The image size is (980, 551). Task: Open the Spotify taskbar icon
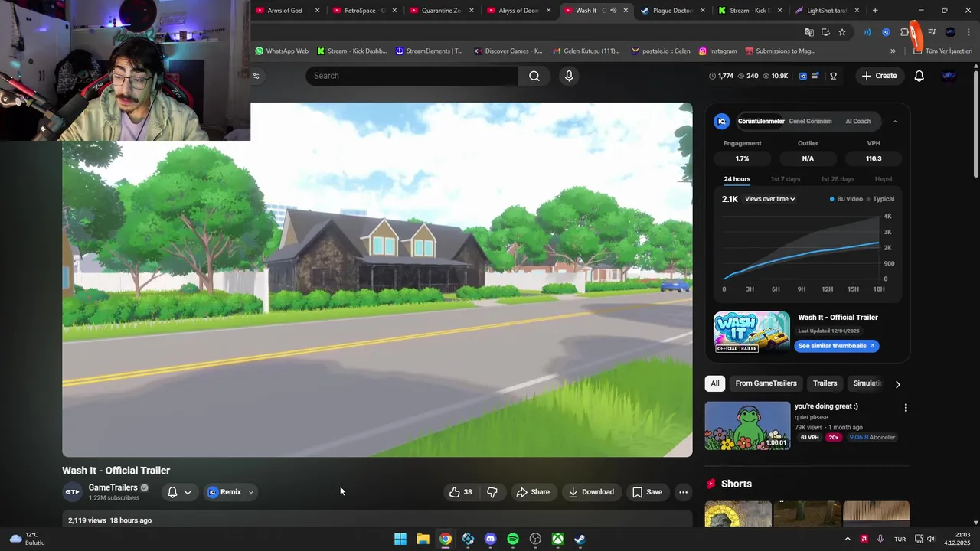pos(513,539)
